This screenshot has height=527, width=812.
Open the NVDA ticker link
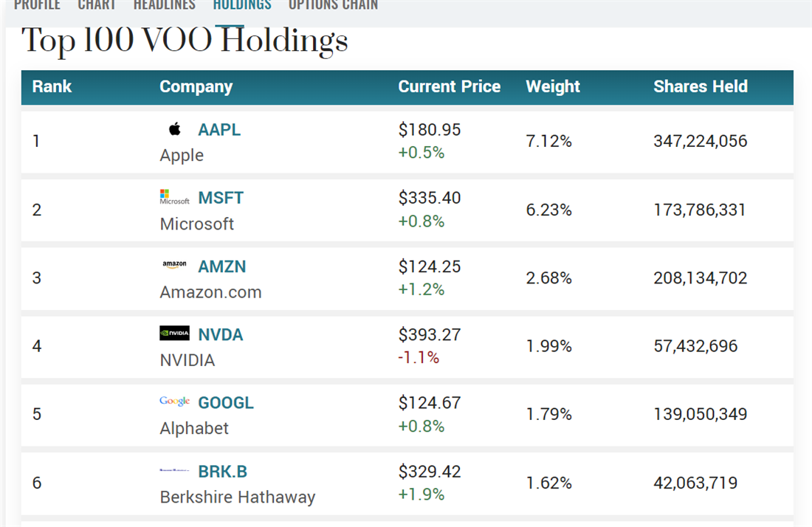coord(221,334)
